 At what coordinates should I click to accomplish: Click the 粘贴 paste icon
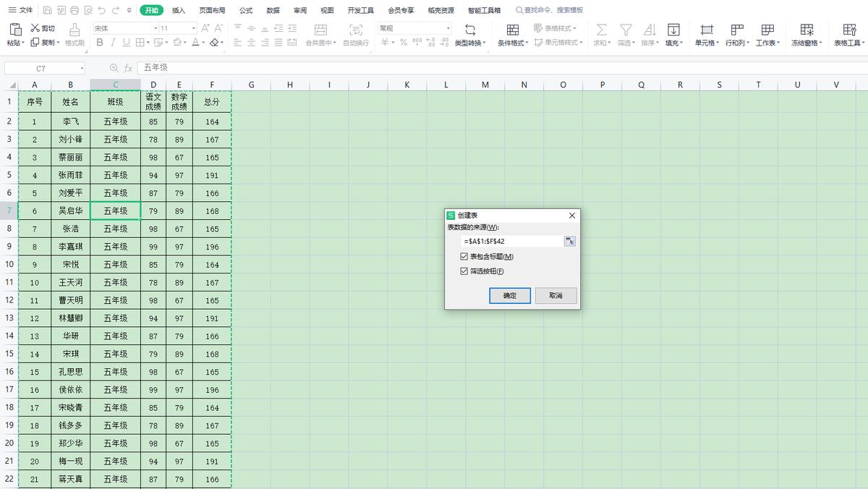point(15,30)
